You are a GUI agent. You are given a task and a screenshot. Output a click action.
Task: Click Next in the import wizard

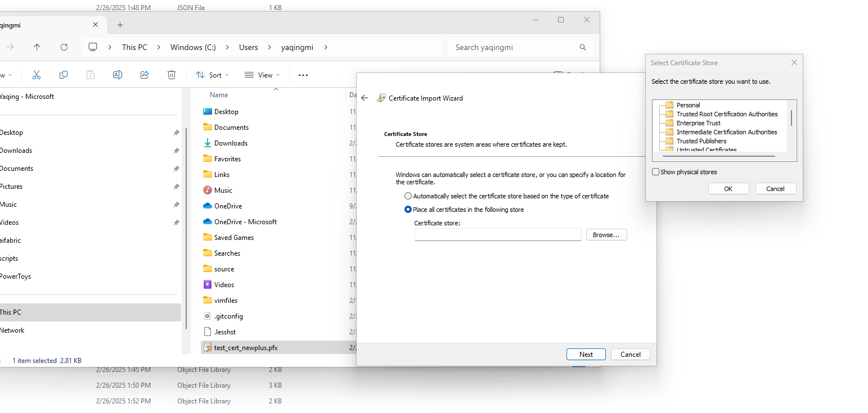pos(586,354)
